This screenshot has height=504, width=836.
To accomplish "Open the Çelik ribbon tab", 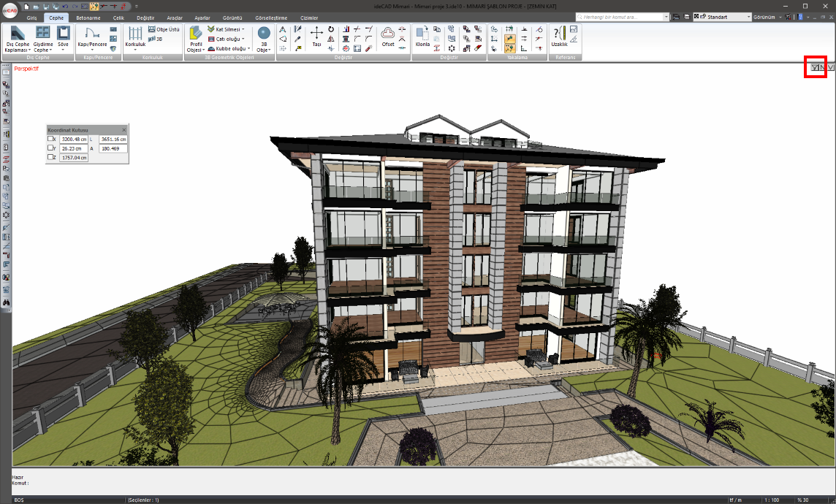I will point(118,18).
